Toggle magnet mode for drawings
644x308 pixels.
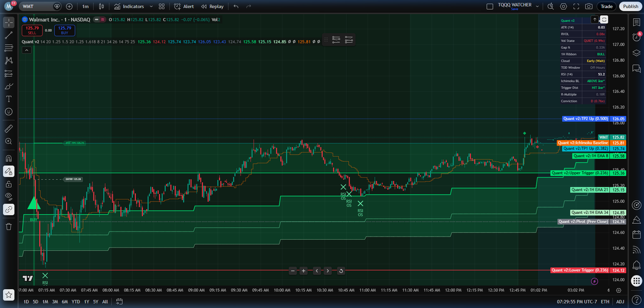pos(9,159)
